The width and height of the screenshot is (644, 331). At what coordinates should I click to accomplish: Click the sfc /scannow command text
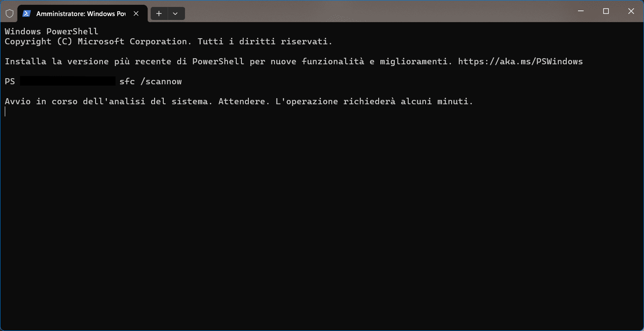click(x=150, y=81)
